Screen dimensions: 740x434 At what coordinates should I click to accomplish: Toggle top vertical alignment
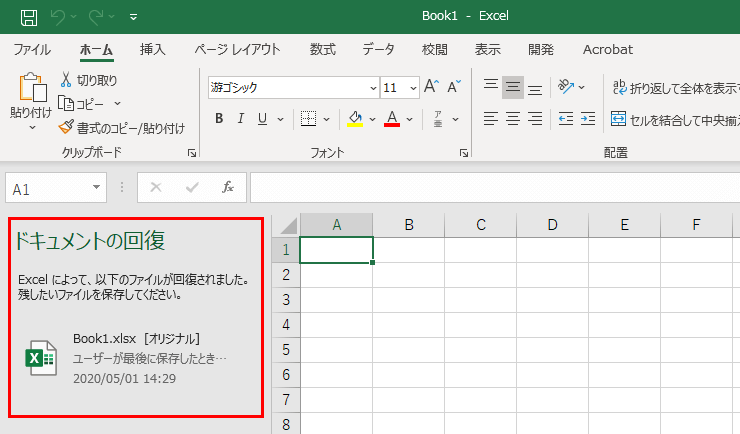click(491, 86)
